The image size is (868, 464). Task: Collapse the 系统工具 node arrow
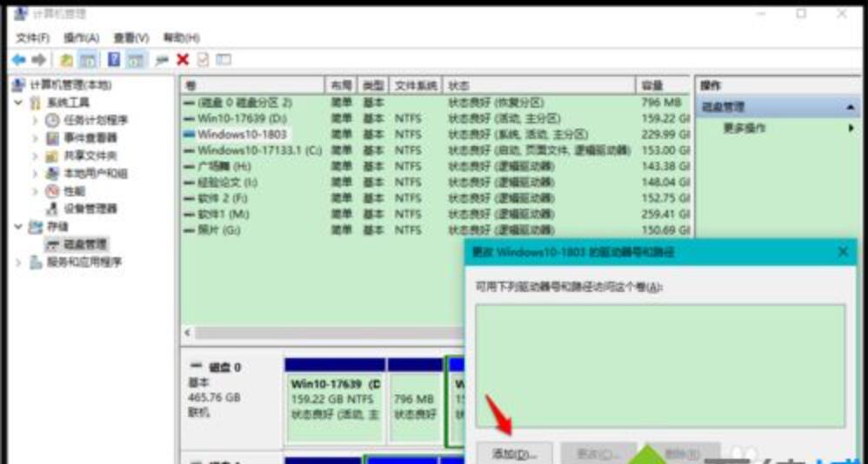[18, 103]
